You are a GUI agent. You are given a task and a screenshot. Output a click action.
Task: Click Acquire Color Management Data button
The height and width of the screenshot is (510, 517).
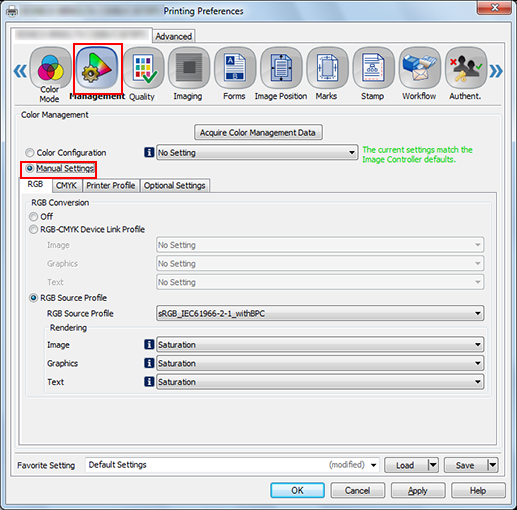258,132
